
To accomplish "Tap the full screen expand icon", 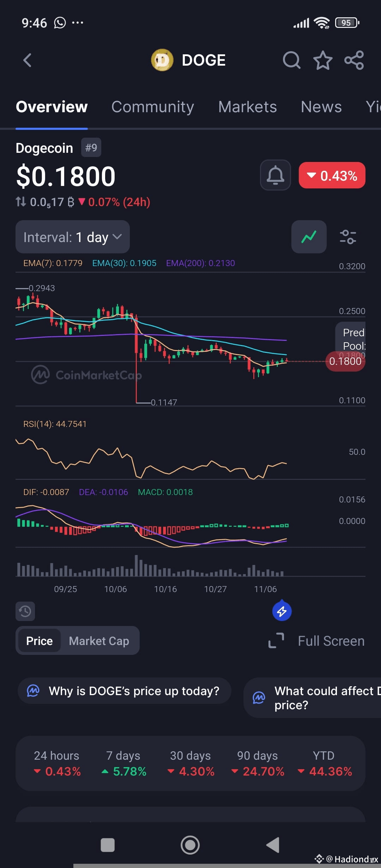I will click(276, 641).
